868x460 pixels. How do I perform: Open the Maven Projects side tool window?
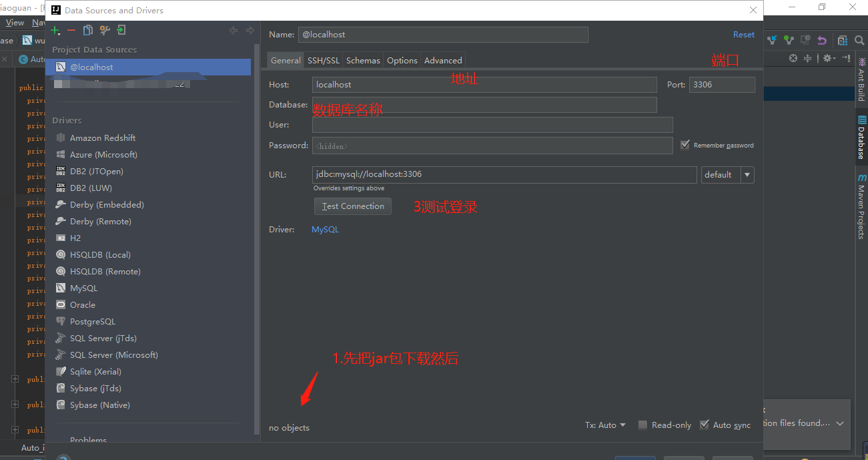(861, 207)
